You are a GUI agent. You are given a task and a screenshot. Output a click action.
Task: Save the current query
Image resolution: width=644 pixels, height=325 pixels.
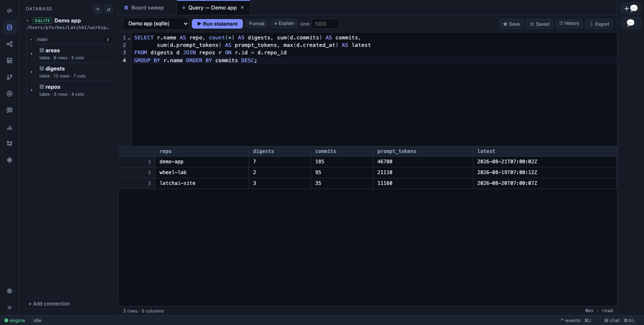coord(511,24)
